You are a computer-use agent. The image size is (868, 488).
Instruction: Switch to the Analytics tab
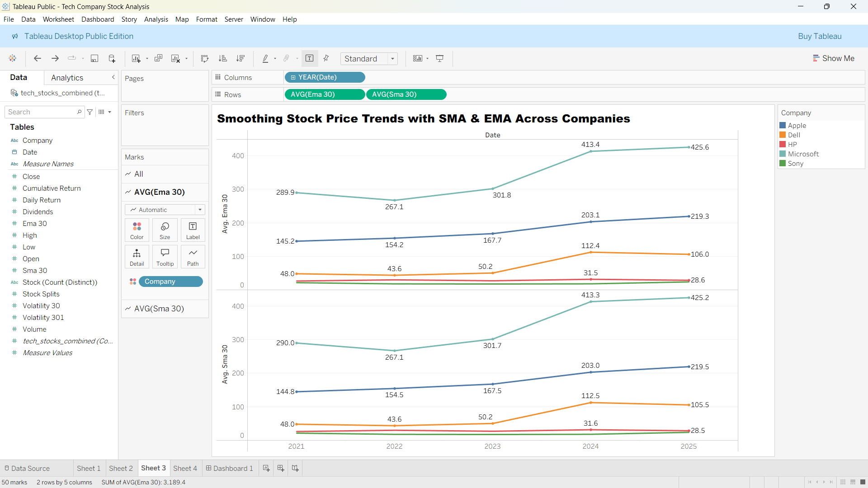(x=67, y=78)
